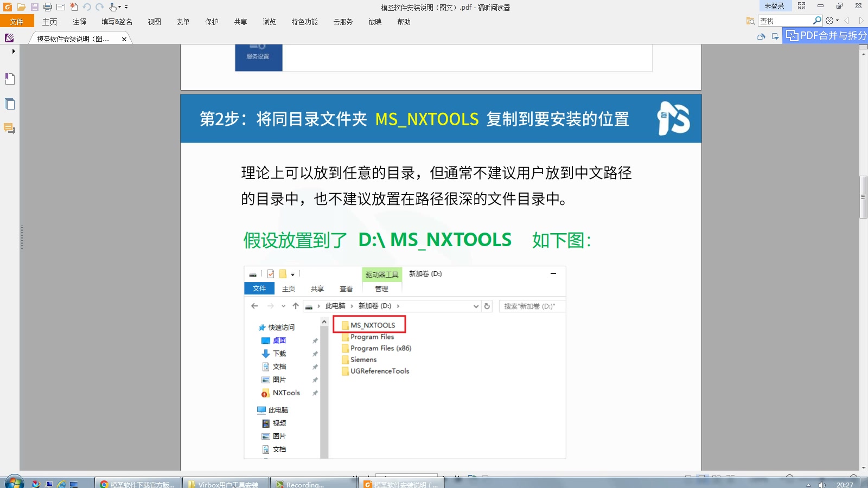Print the document using the printer icon
868x488 pixels.
(48, 7)
